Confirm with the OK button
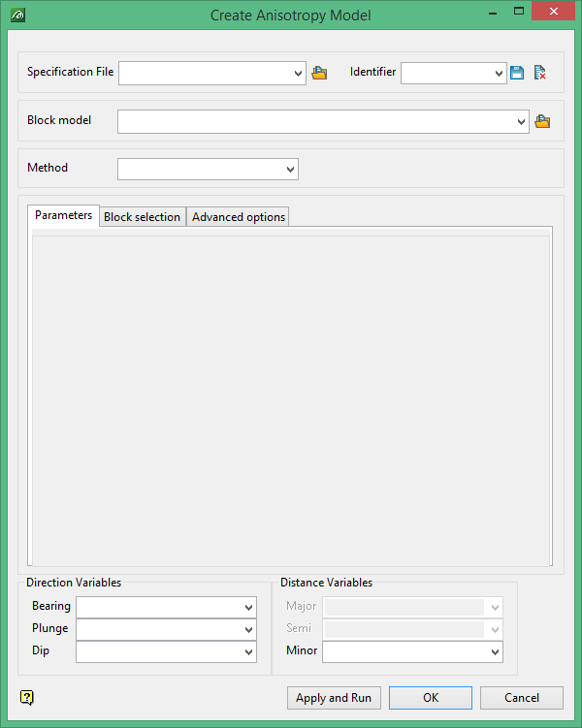 pos(431,698)
